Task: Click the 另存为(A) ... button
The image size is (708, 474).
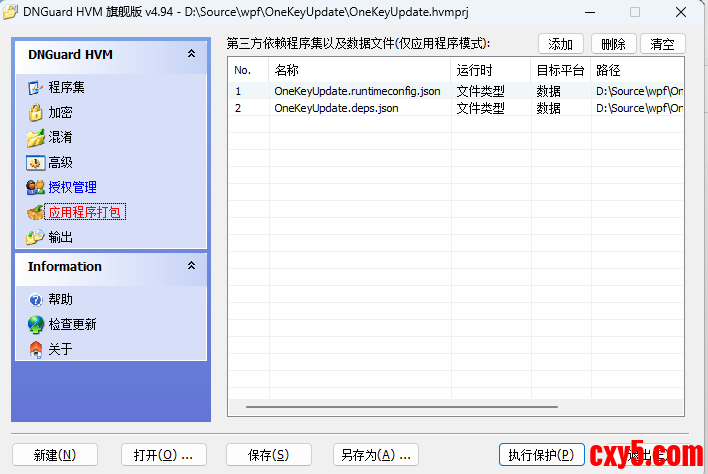Action: (x=376, y=455)
